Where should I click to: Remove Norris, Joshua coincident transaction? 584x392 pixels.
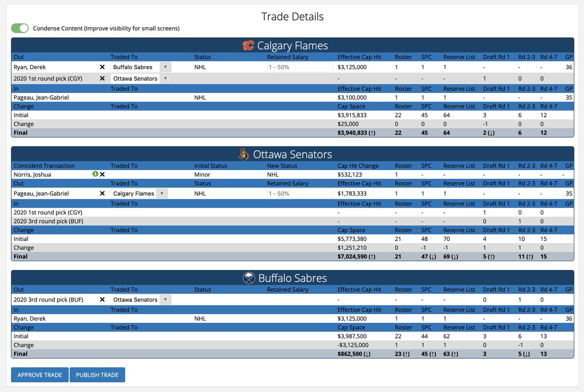point(102,174)
